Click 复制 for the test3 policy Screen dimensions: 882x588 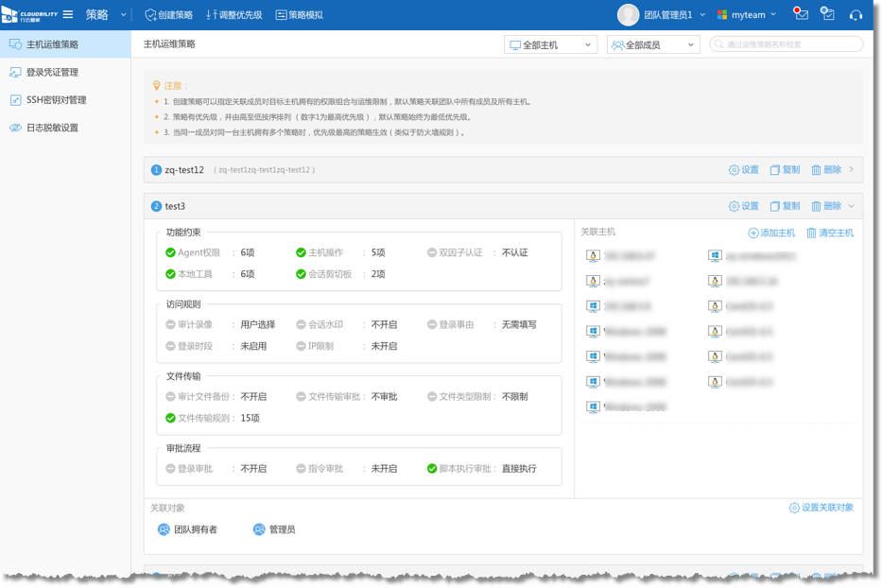pos(785,206)
